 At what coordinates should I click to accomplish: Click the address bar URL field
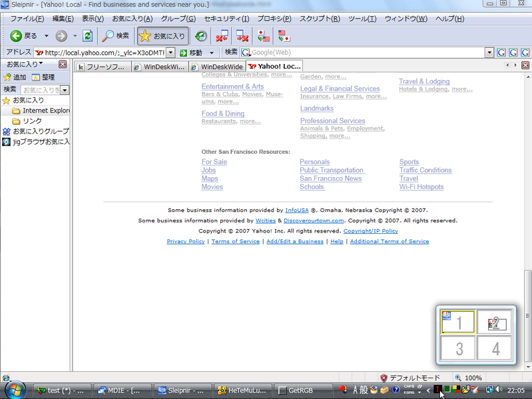click(105, 53)
